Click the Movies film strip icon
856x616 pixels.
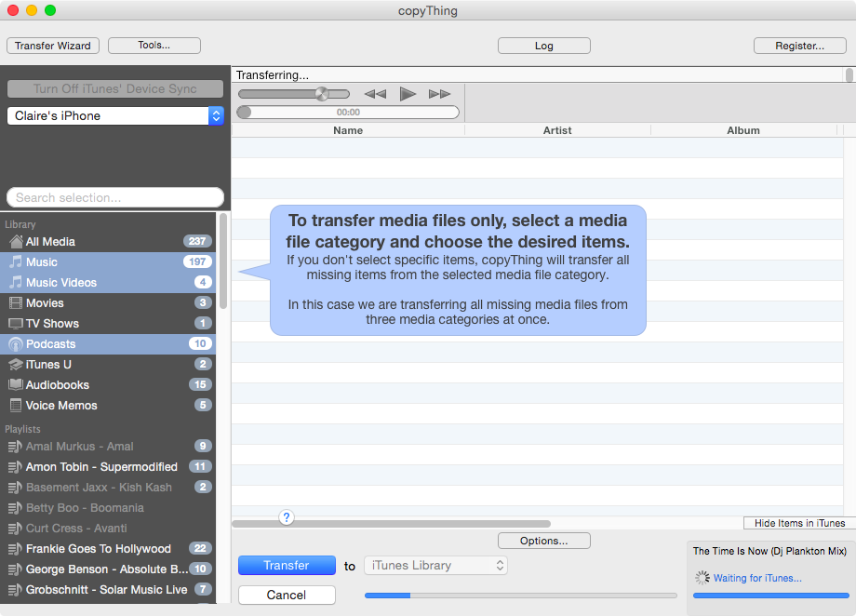(16, 303)
